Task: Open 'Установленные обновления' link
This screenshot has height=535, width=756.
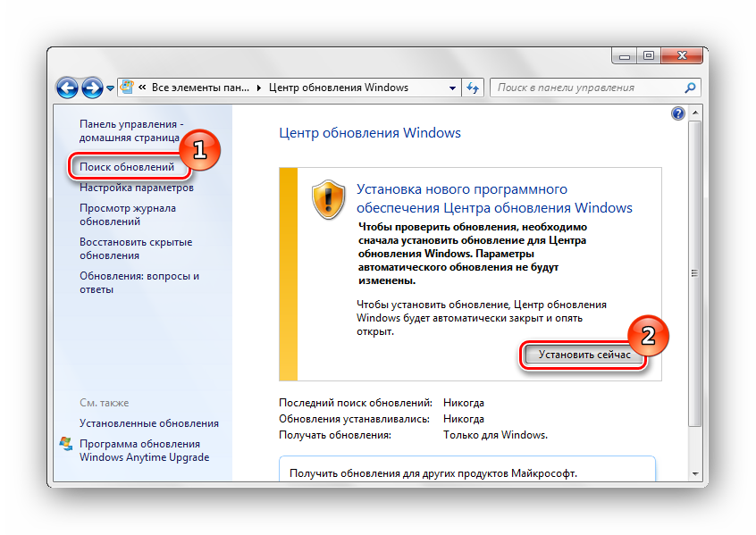Action: [149, 423]
